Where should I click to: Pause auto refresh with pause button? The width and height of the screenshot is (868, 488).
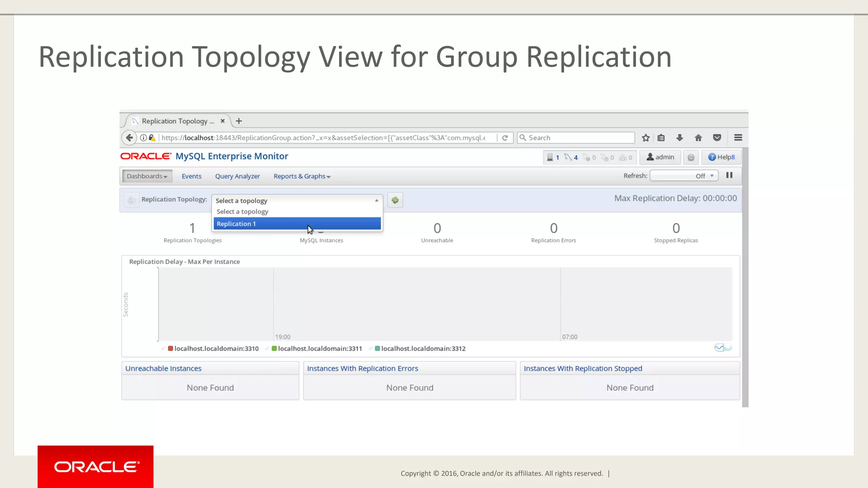point(729,175)
